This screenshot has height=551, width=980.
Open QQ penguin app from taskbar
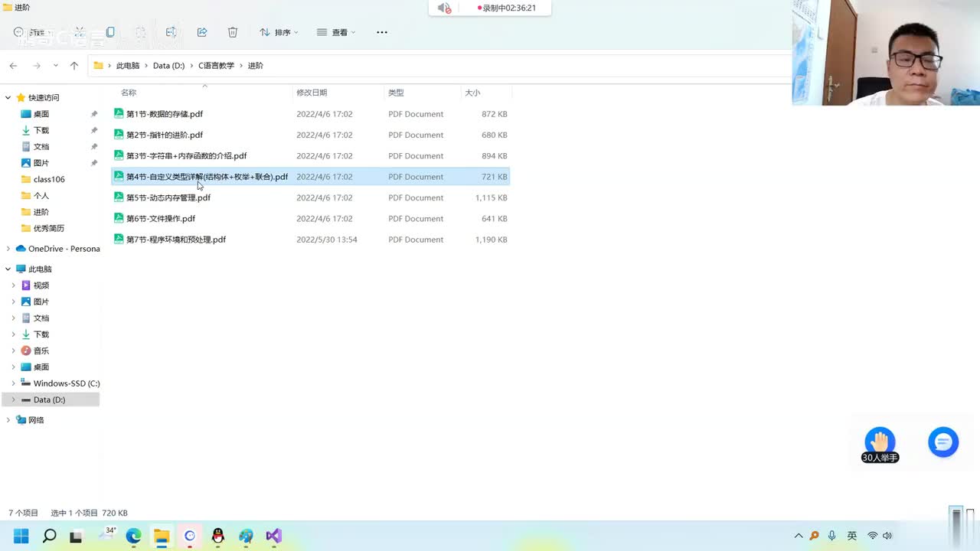218,536
